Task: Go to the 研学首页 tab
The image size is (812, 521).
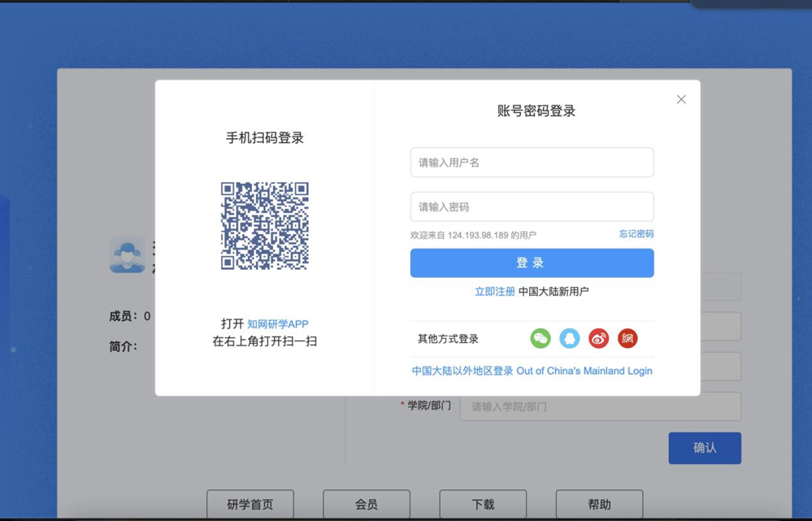Action: tap(250, 505)
